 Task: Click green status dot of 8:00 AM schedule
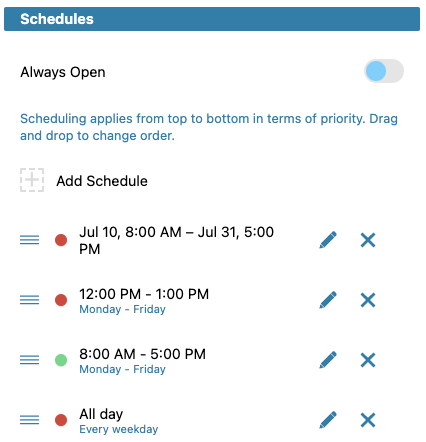(x=61, y=360)
